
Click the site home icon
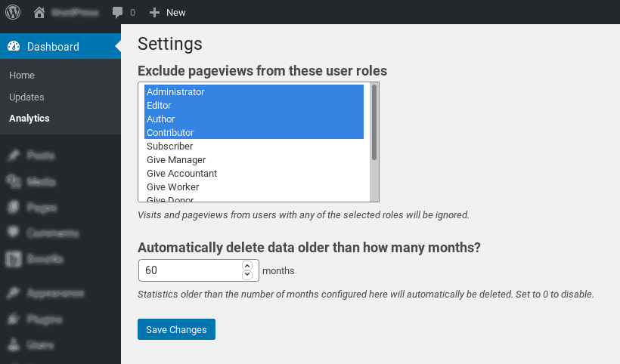39,12
